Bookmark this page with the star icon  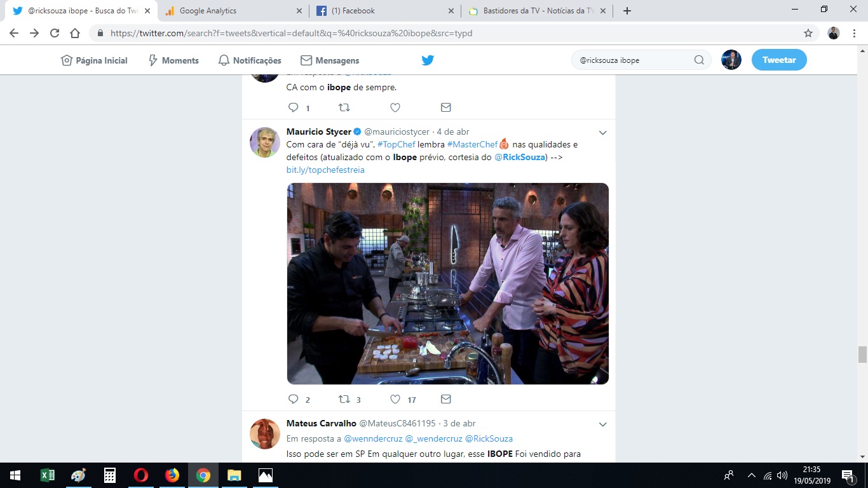click(808, 33)
